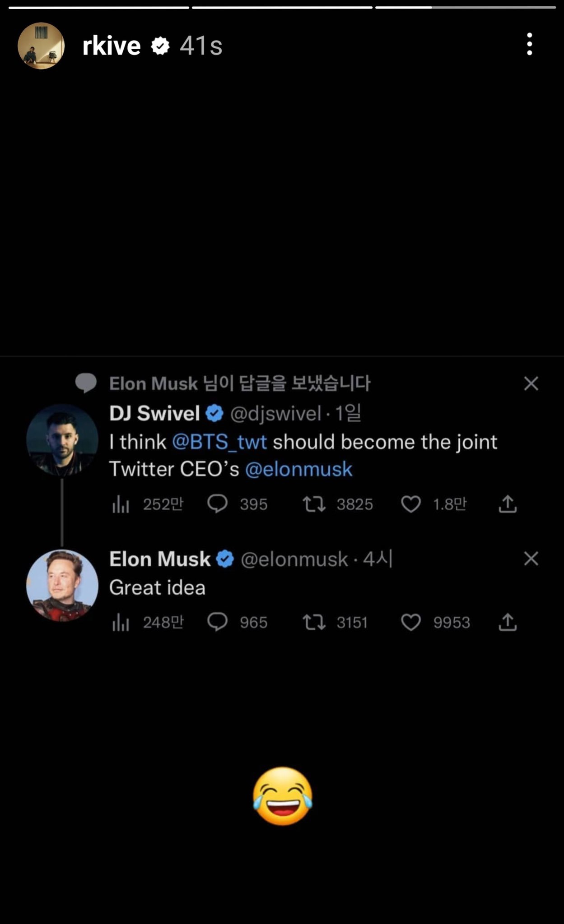
Task: Reply to the Great idea tweet
Action: point(217,622)
